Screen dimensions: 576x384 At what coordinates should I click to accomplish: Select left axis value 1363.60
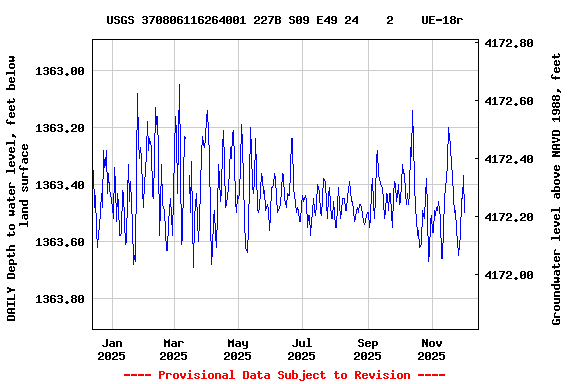tap(60, 242)
